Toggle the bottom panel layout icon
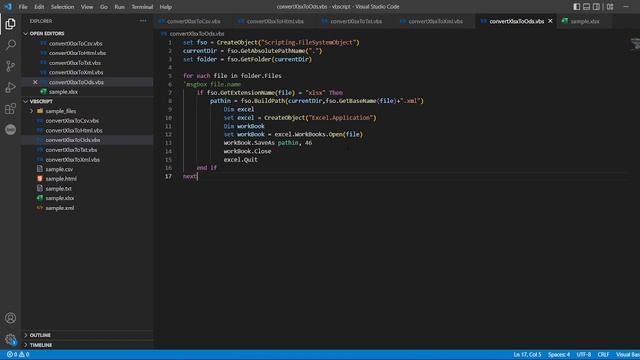Viewport: 640px width, 360px height. (x=586, y=7)
